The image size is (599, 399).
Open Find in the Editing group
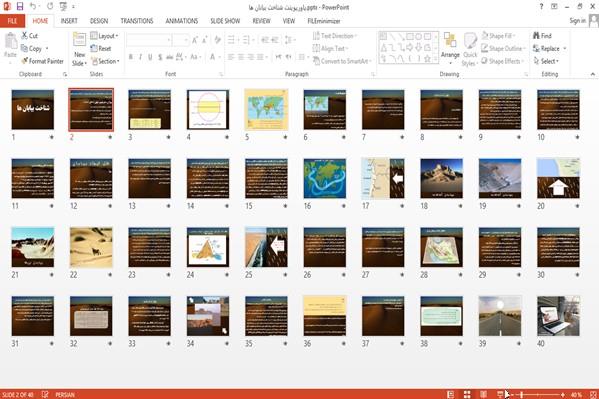click(x=542, y=36)
